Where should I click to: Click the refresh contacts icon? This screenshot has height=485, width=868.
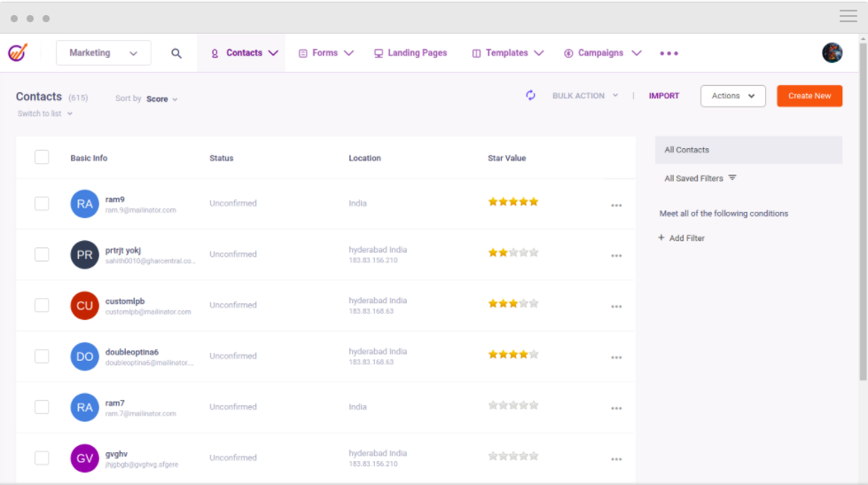point(530,96)
